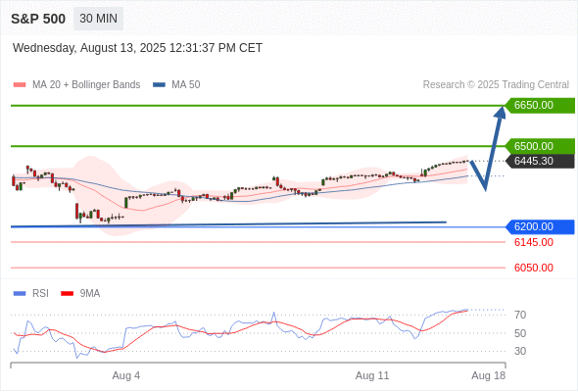
Task: Select the 6650.00 green resistance label
Action: coord(540,105)
